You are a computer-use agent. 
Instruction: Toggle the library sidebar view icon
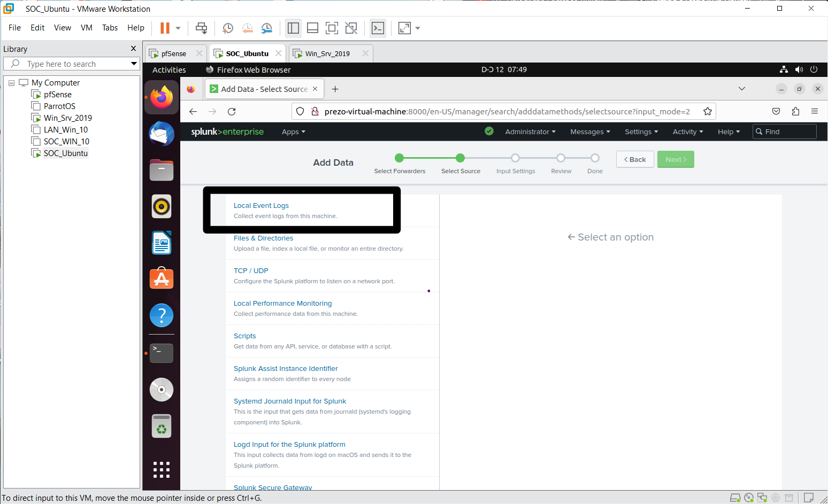click(293, 28)
